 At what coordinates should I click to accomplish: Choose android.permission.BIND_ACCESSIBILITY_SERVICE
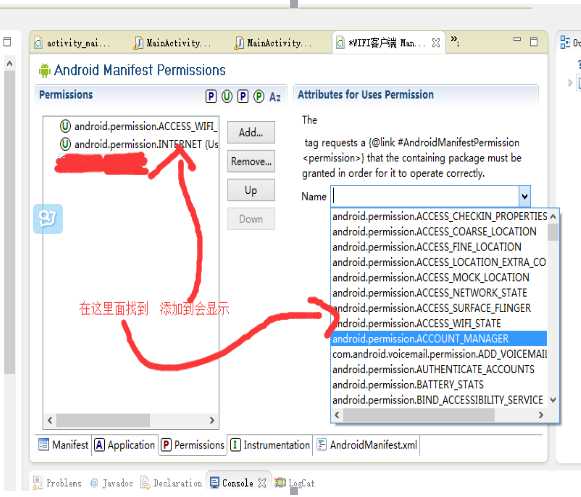[x=439, y=400]
